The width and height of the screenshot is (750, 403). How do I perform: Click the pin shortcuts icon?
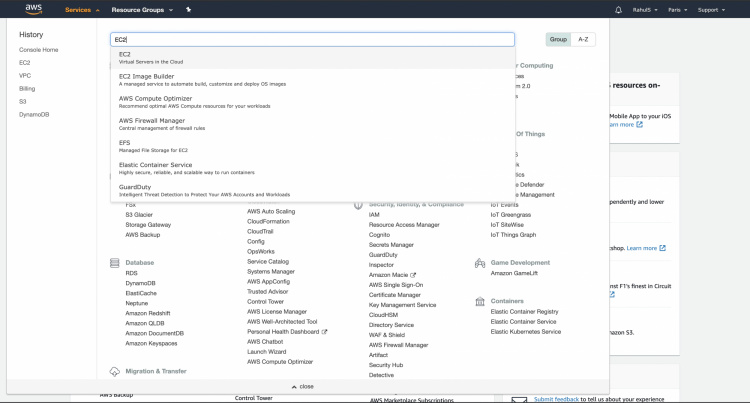[188, 10]
